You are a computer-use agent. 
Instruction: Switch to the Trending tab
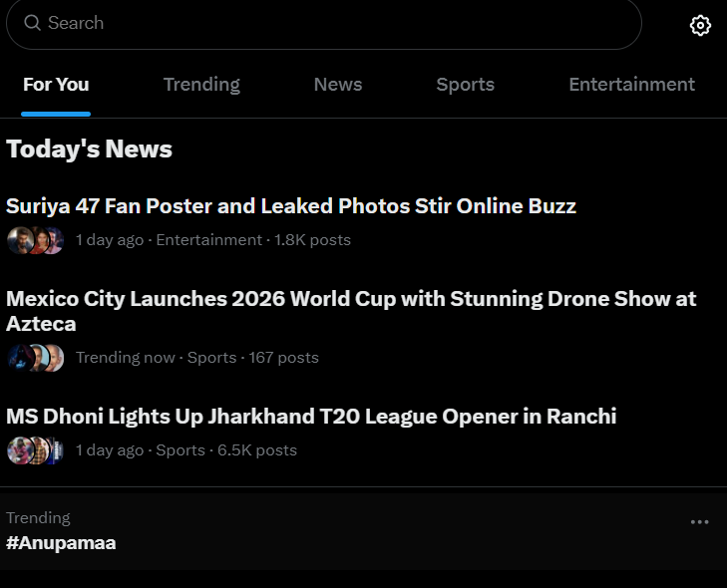click(201, 85)
